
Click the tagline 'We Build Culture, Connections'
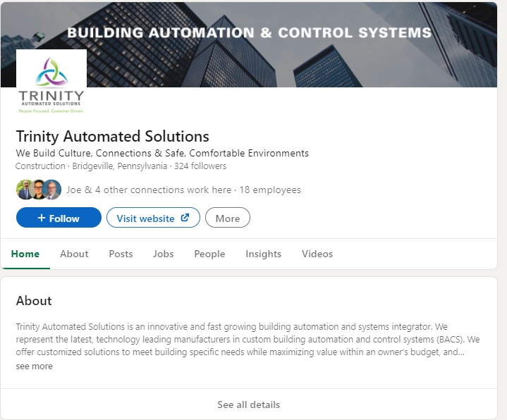click(162, 153)
